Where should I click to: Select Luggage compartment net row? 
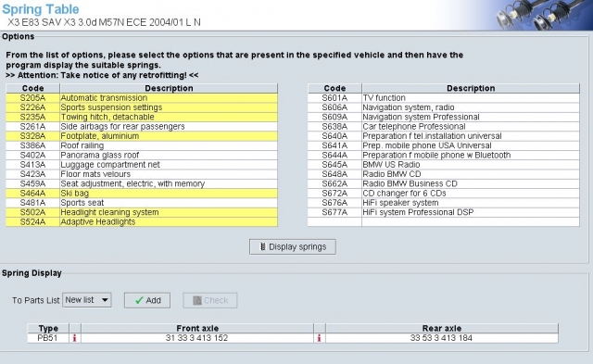click(x=142, y=165)
